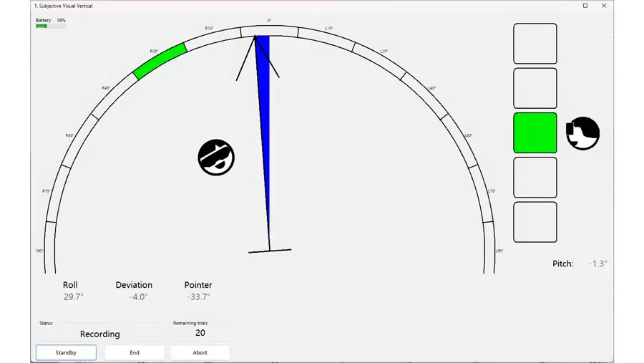Click the horizontal base bar of the pointer
The image size is (644, 363).
tap(270, 251)
